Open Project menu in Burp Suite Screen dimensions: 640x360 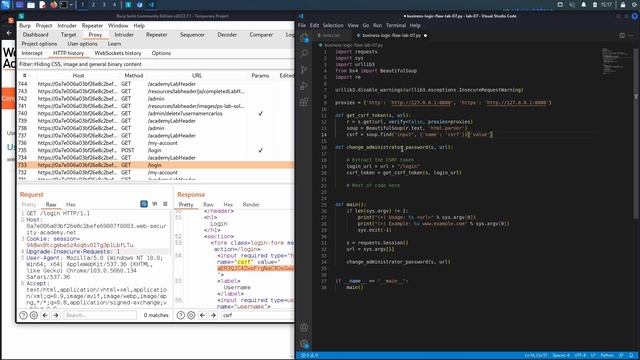tap(44, 26)
